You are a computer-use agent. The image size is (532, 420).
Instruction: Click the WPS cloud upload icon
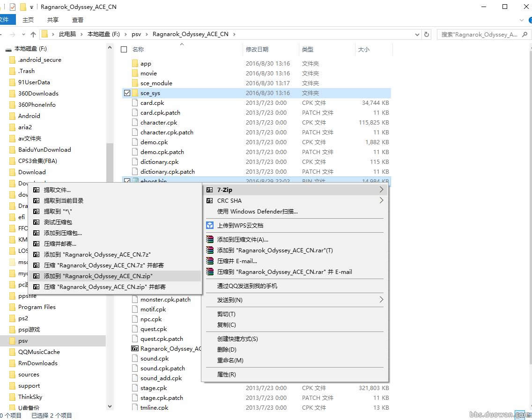pyautogui.click(x=210, y=225)
